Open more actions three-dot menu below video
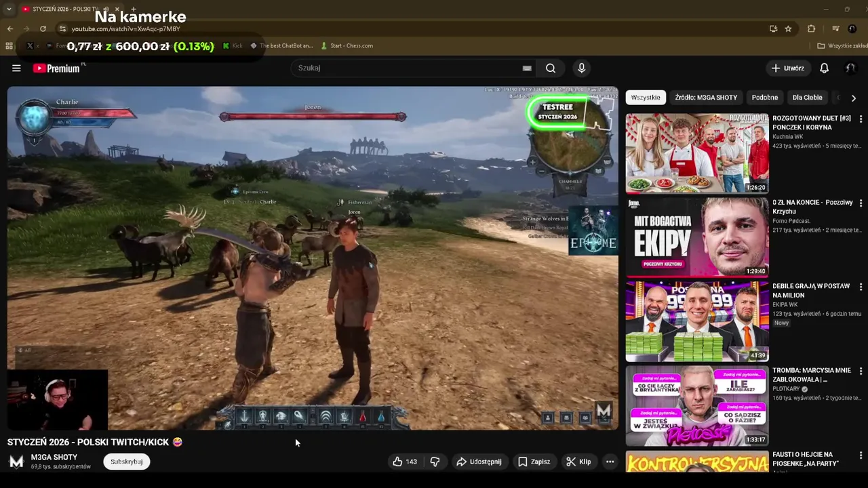The image size is (868, 488). [x=610, y=462]
